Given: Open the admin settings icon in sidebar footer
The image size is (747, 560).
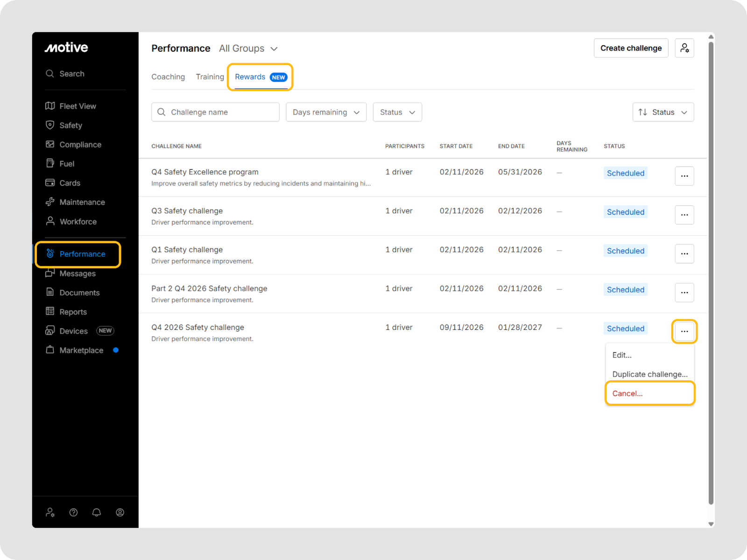Looking at the screenshot, I should pos(50,512).
